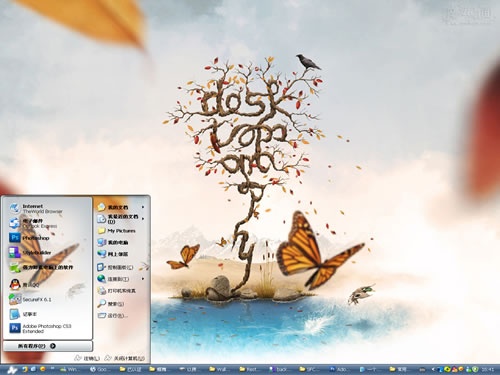Launch Adobe Photoshop CS3 Extended
The height and width of the screenshot is (375, 500).
47,328
